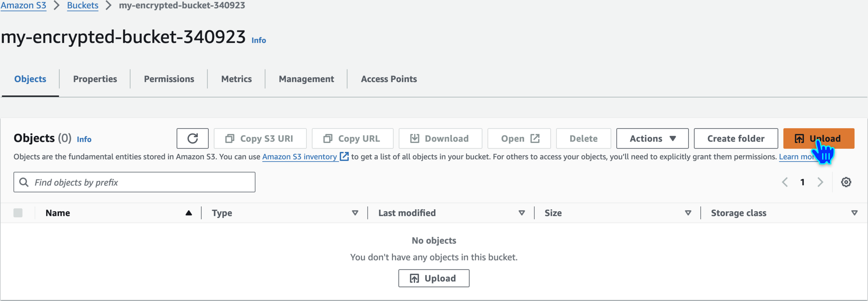Click the Delete button
This screenshot has width=868, height=301.
coord(583,139)
